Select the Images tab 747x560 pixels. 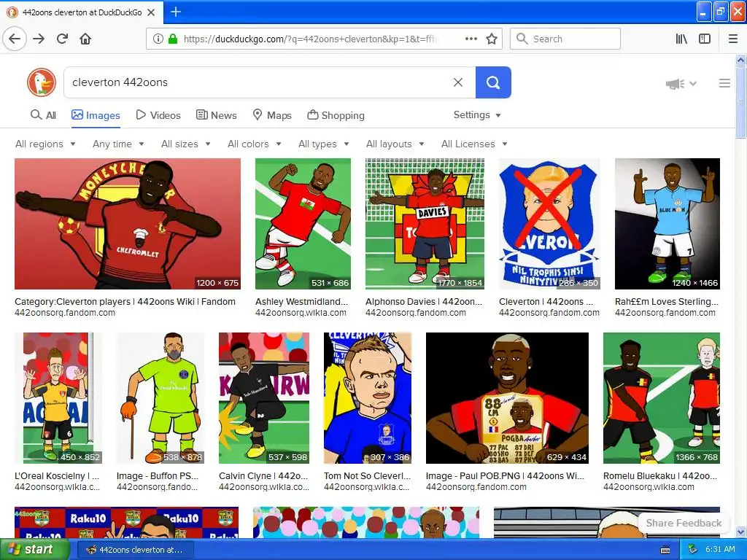pyautogui.click(x=96, y=115)
